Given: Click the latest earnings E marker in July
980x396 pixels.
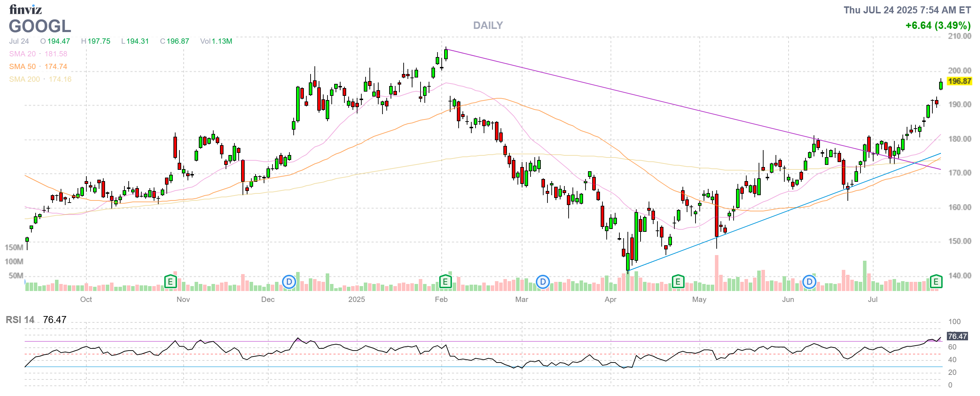Looking at the screenshot, I should pos(936,281).
